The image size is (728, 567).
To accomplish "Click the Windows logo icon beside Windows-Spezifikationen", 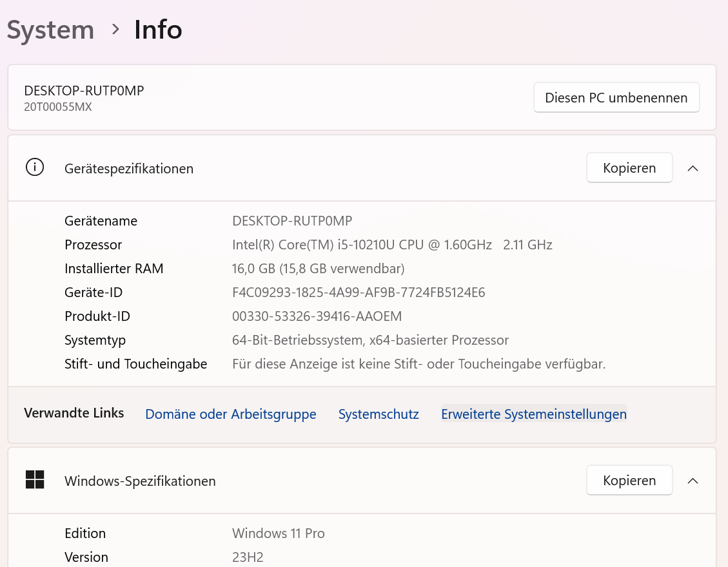I will [x=35, y=480].
